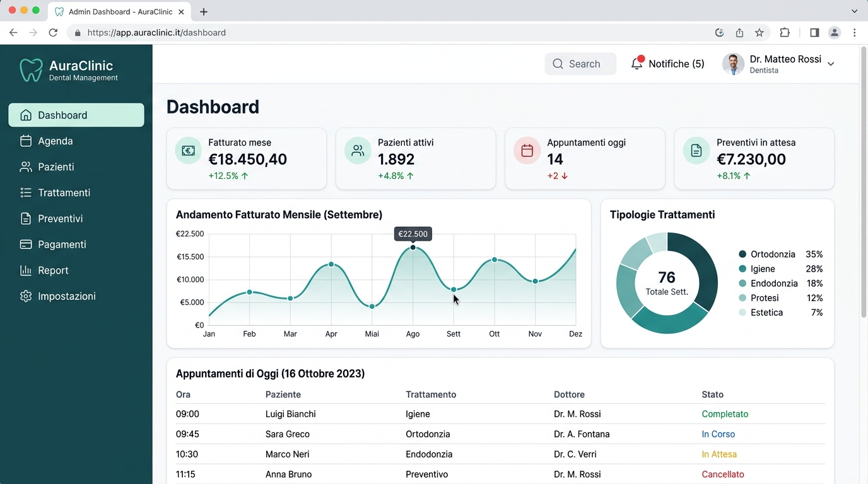Open the Impostazioni menu item
Image resolution: width=868 pixels, height=484 pixels.
(x=76, y=296)
